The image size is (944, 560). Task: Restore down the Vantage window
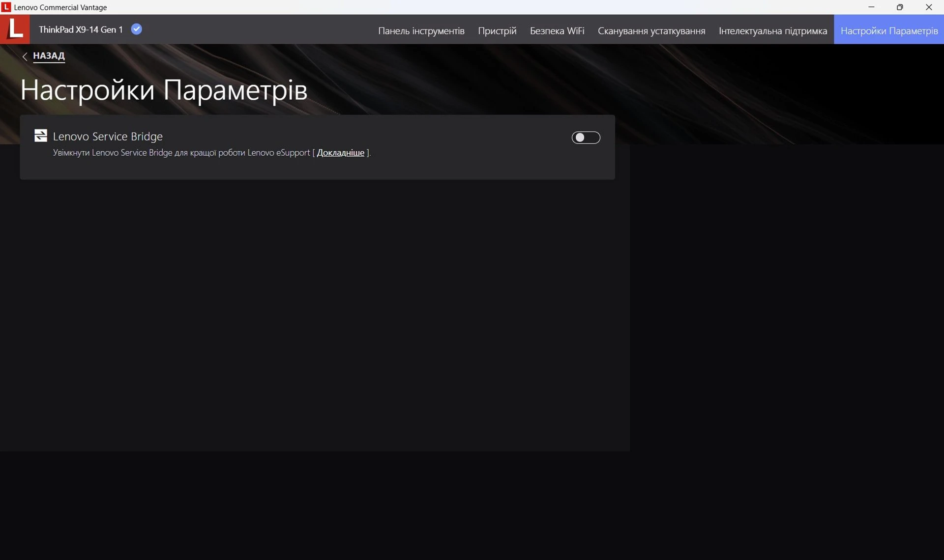[900, 7]
